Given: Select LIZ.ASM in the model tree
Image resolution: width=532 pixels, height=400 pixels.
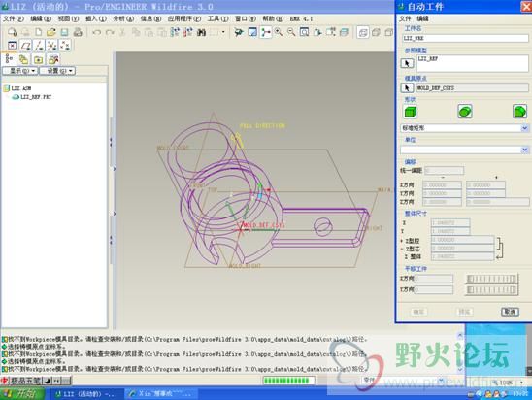Looking at the screenshot, I should click(17, 88).
